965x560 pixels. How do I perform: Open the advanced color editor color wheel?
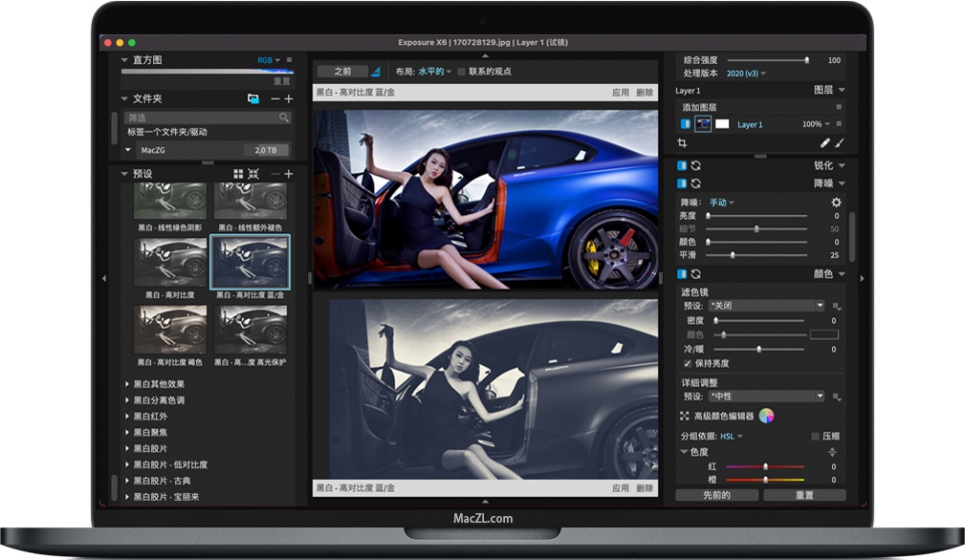pos(766,416)
